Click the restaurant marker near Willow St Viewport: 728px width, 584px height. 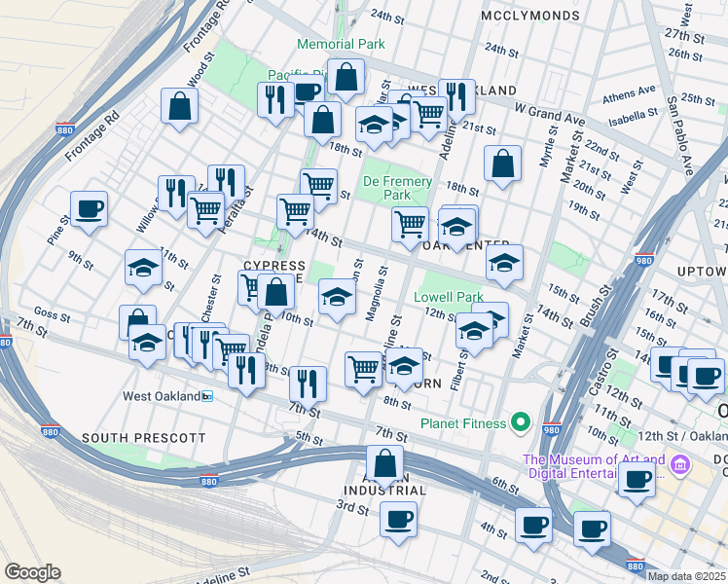pos(176,192)
